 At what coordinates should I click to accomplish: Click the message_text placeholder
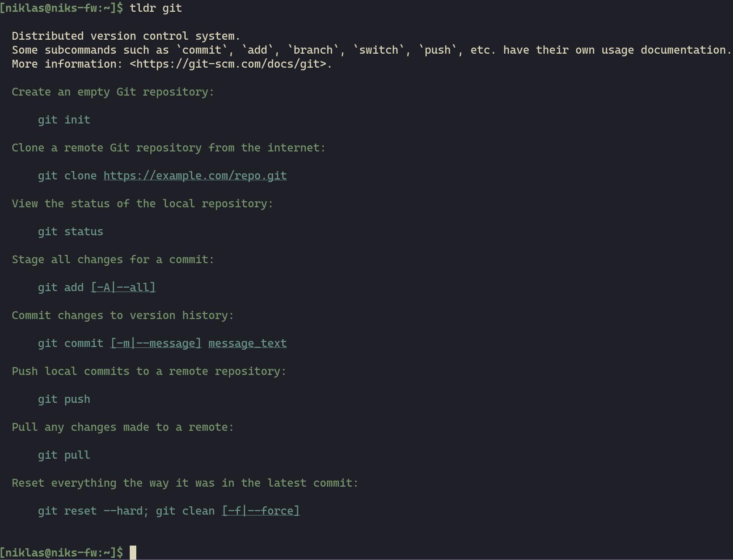(248, 344)
